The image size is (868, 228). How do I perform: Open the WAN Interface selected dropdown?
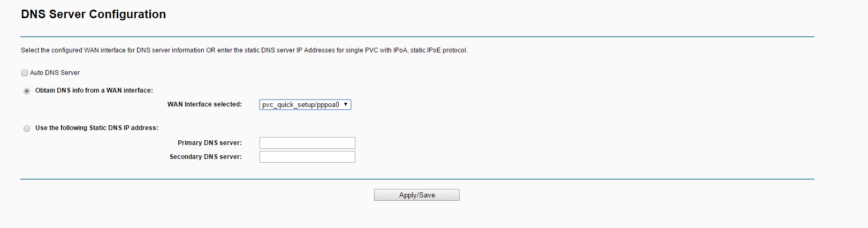305,105
